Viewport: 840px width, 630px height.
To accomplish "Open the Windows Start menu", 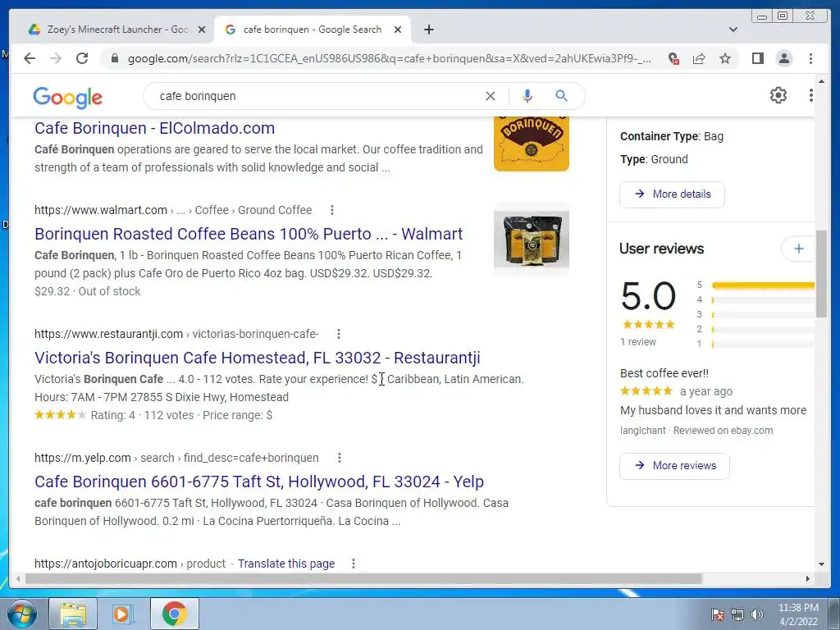I will [x=21, y=614].
